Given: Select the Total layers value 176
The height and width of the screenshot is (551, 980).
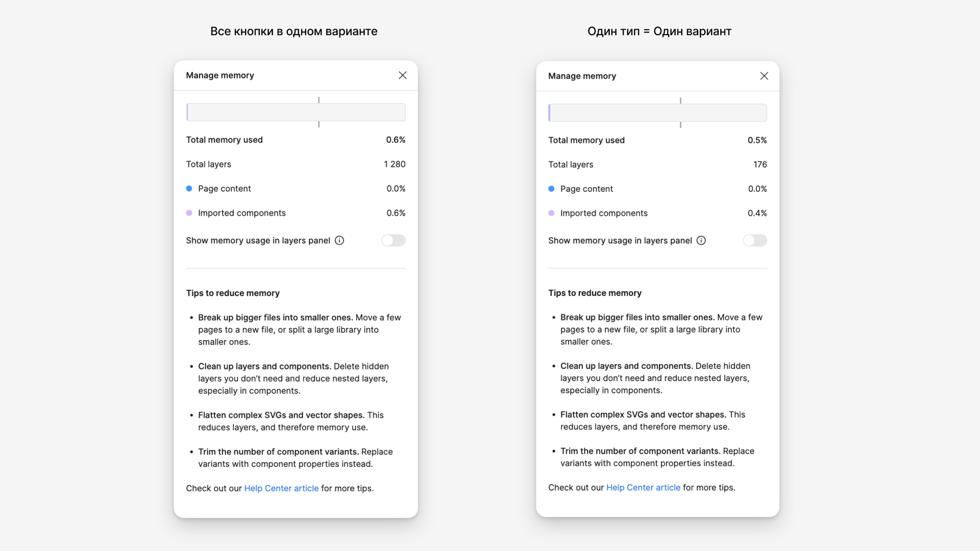Looking at the screenshot, I should (760, 164).
